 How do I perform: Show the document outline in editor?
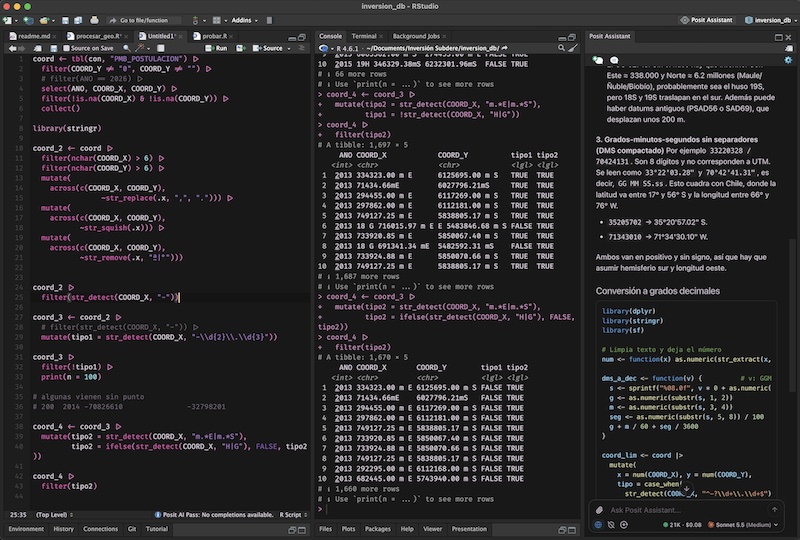302,48
